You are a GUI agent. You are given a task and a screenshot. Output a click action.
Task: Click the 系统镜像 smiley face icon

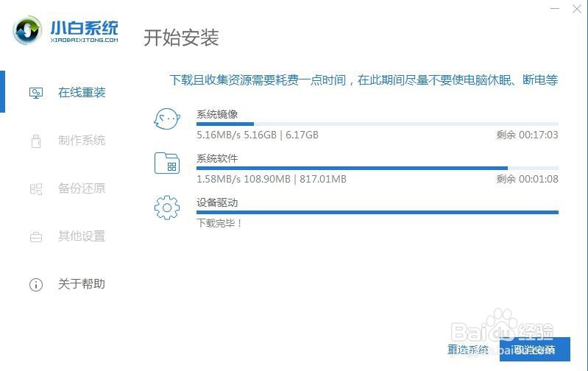point(167,119)
